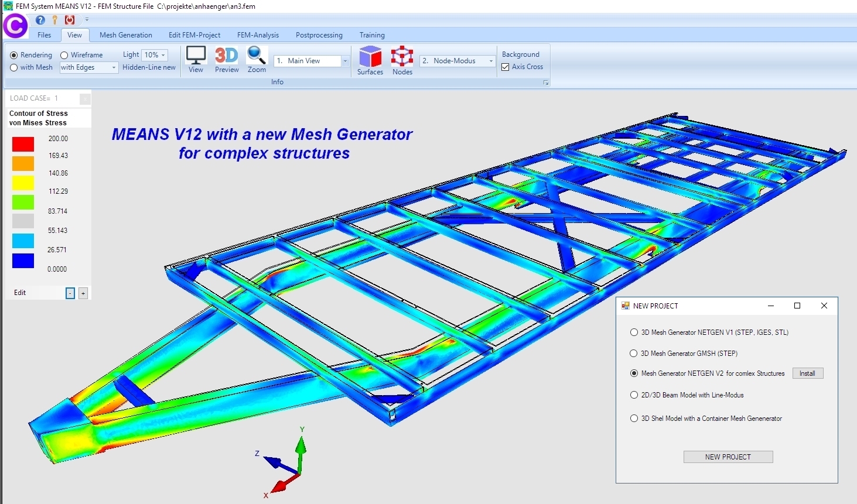
Task: Click the Surfaces cube icon
Action: pos(370,61)
